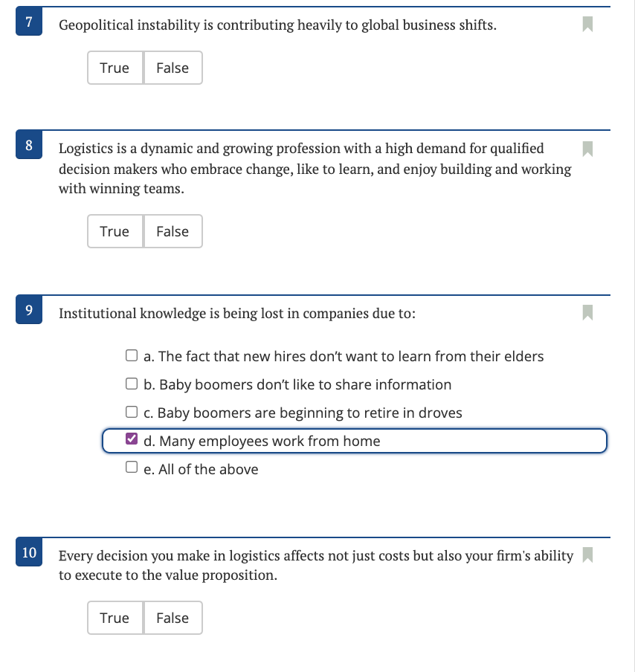Select False for the logistics profession question
This screenshot has height=672, width=635.
click(x=173, y=231)
